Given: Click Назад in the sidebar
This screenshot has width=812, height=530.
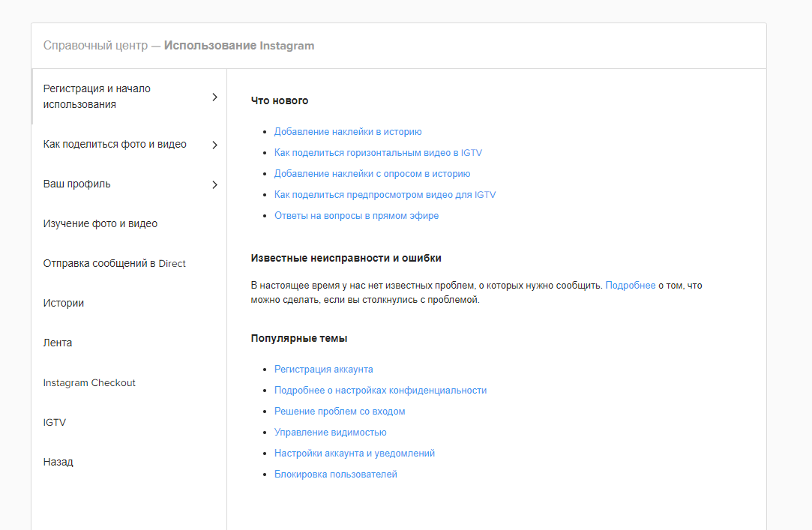Looking at the screenshot, I should [58, 462].
